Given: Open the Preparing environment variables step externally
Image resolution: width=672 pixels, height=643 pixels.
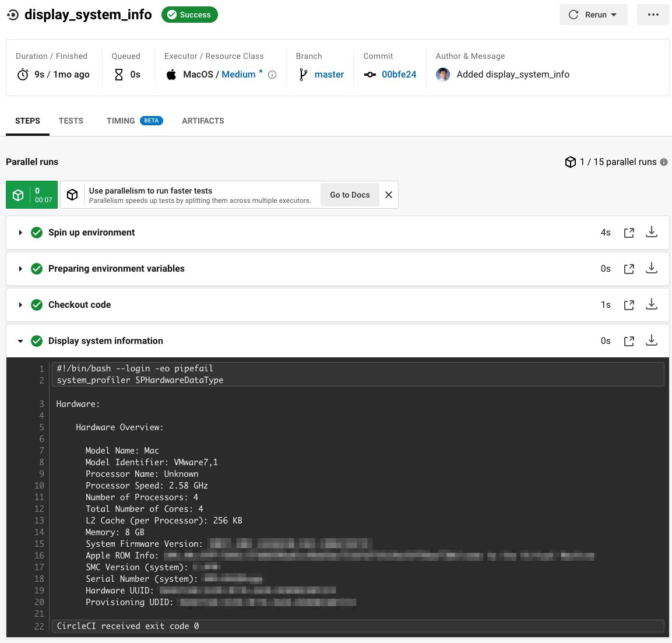Looking at the screenshot, I should point(629,268).
